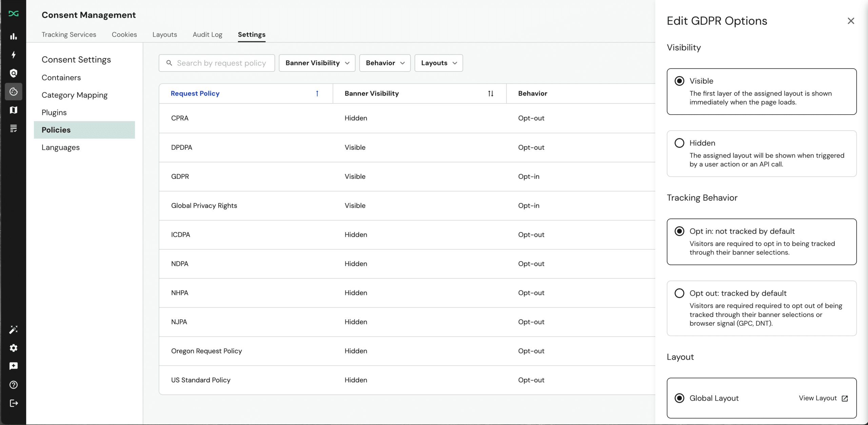Expand the Banner Visibility filter dropdown

[317, 63]
